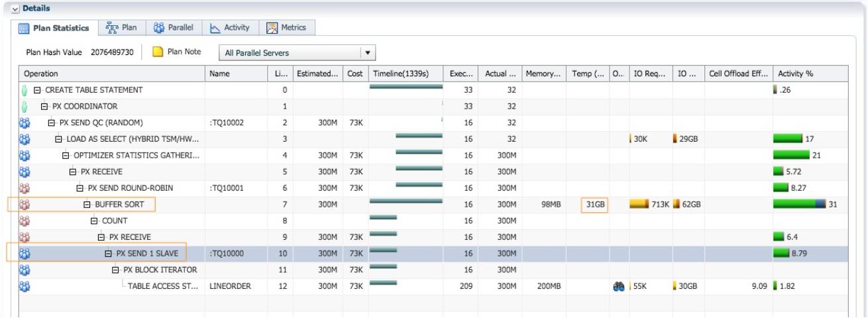Click the LOAD AS SELECT activity bar 17
Viewport: 868px width, 322px height.
coord(788,139)
